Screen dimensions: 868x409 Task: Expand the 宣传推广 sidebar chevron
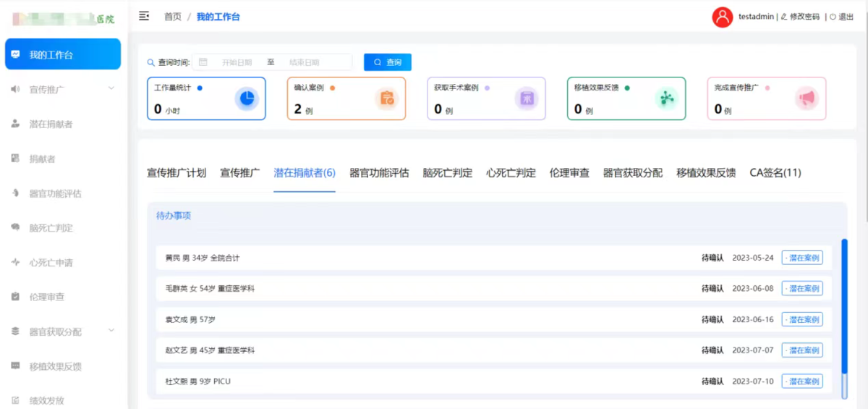click(111, 88)
